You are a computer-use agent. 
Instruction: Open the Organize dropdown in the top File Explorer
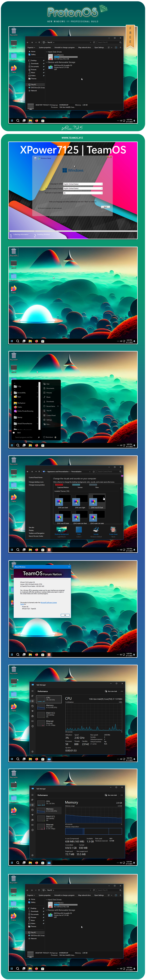(31, 48)
